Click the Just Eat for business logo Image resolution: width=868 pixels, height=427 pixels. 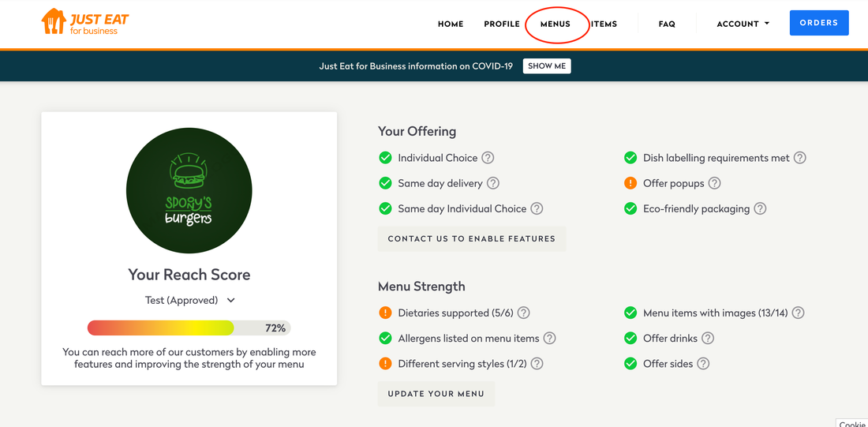(85, 22)
